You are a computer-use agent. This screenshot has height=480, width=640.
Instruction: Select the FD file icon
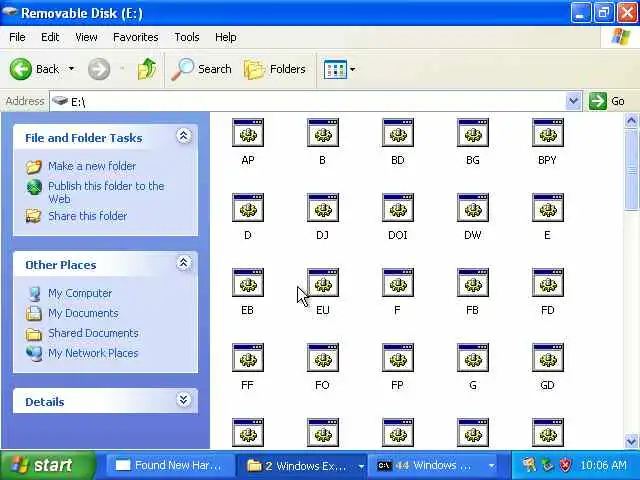[x=548, y=282]
